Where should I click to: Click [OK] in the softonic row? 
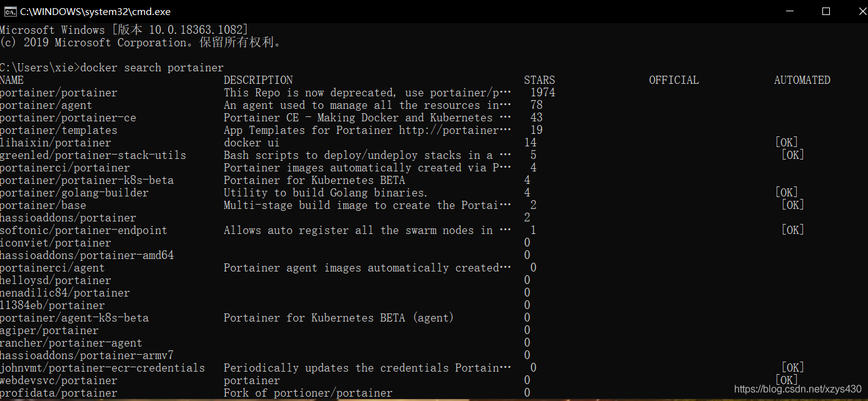pos(793,230)
